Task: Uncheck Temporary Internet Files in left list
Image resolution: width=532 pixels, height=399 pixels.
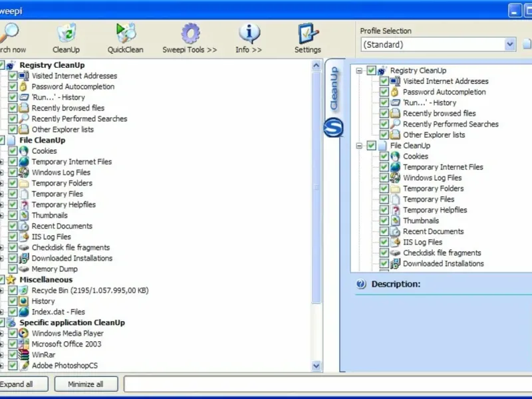Action: point(13,162)
